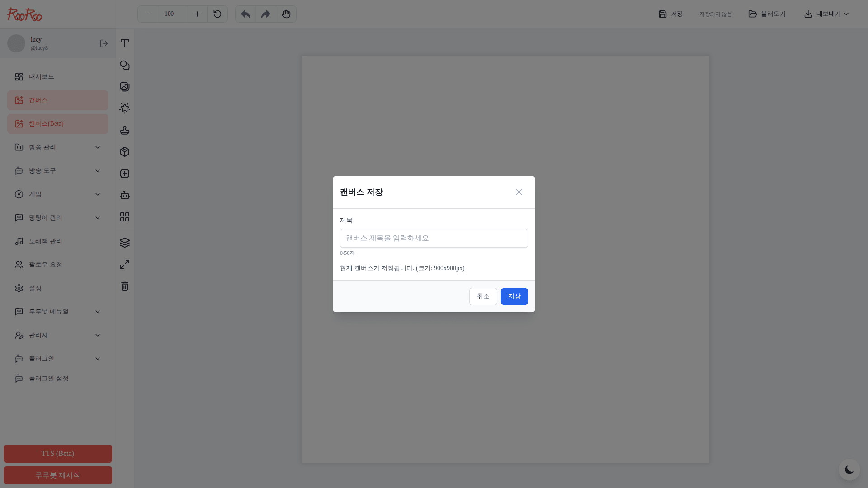Select 캔버스(Beta) in the sidebar
The width and height of the screenshot is (868, 488).
click(58, 124)
